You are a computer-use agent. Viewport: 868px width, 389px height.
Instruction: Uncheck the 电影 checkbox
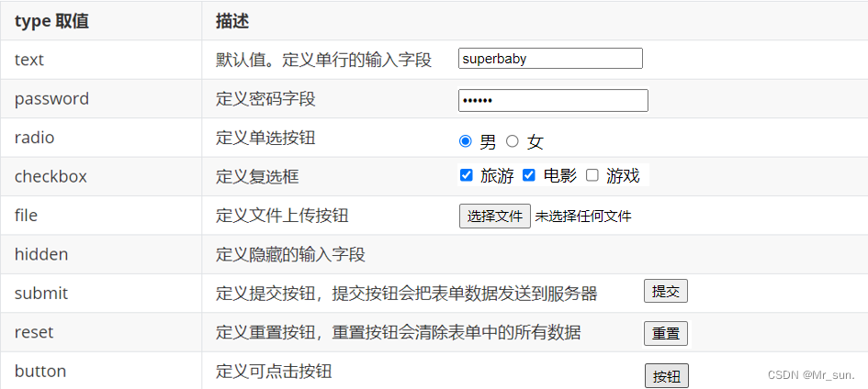coord(529,175)
